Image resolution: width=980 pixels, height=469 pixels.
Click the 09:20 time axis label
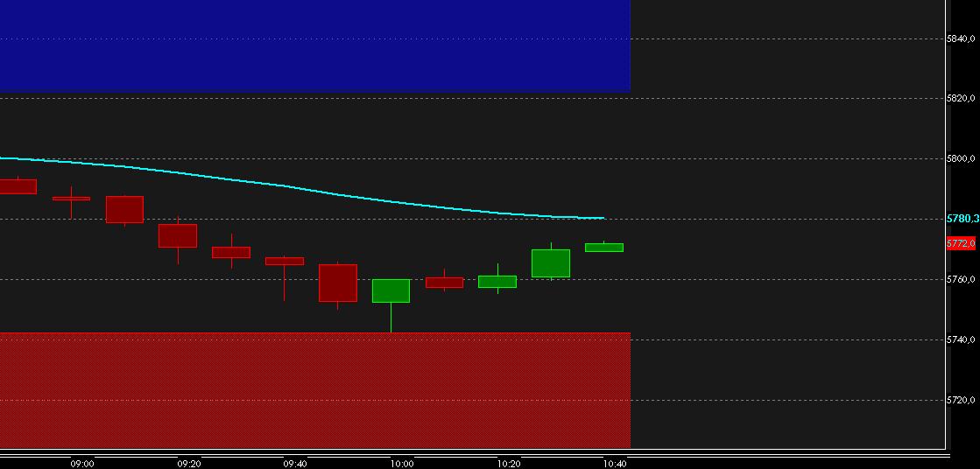tap(189, 464)
